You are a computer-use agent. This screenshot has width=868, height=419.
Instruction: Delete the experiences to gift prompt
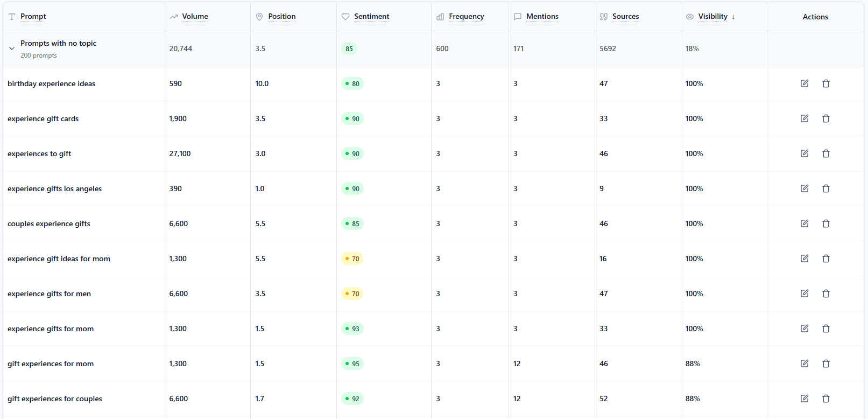[x=826, y=153]
